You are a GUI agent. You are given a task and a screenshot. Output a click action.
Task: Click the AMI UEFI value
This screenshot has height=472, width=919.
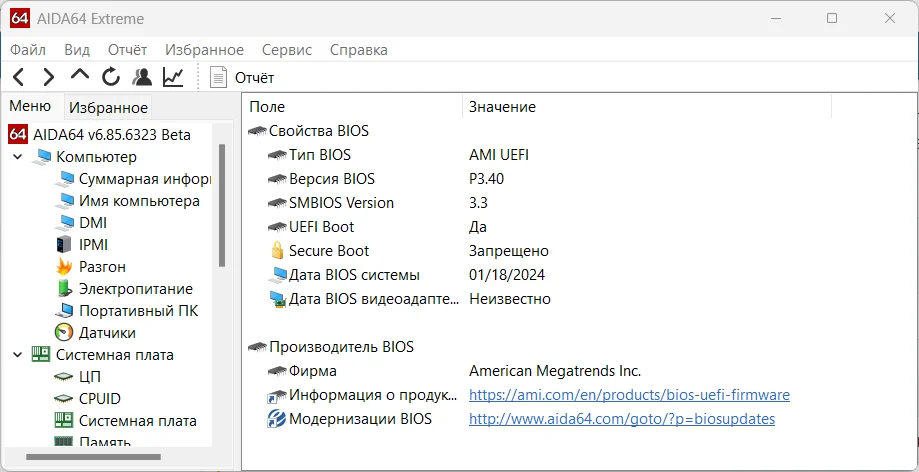499,155
